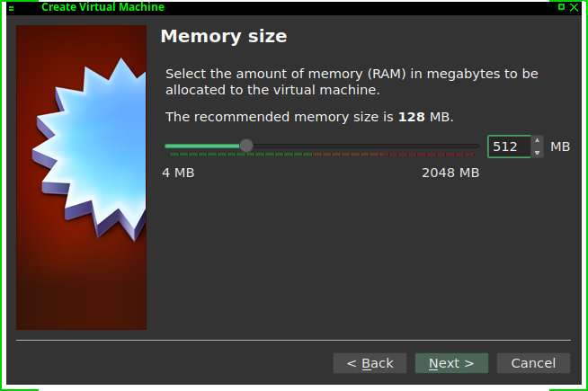Open the window menu icon in title bar
This screenshot has height=391, width=588.
[11, 6]
